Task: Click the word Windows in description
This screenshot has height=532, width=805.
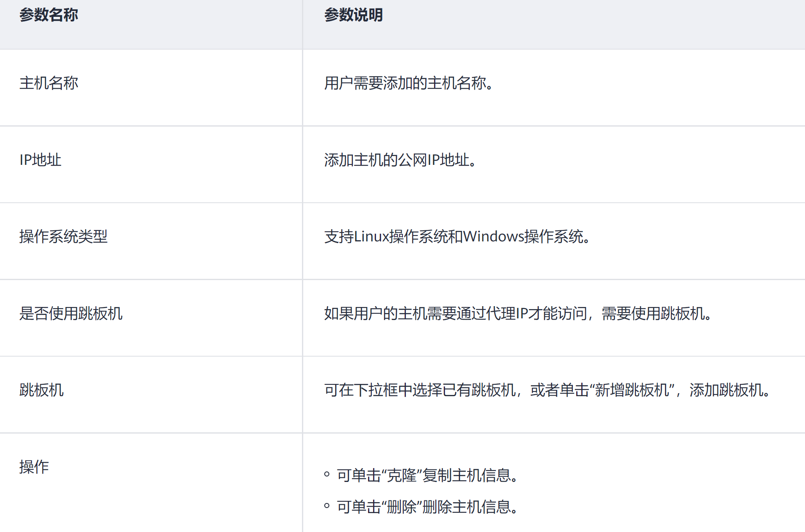Action: click(x=494, y=237)
